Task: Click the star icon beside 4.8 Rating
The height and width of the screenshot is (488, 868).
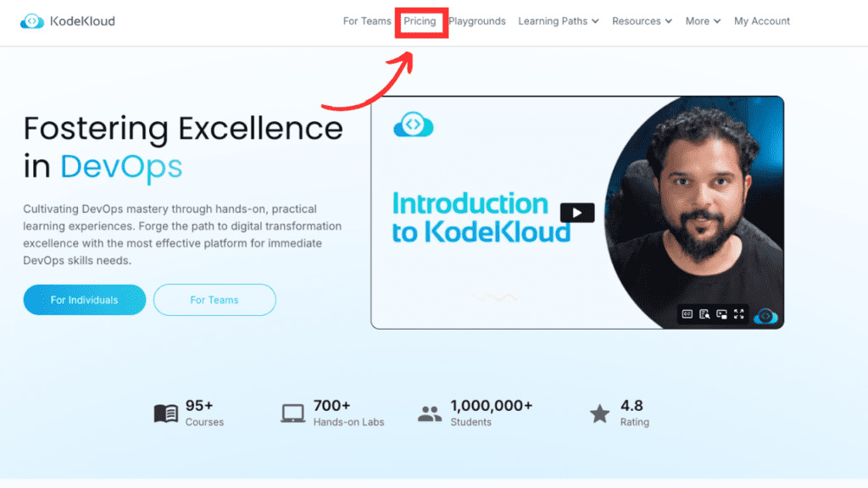Action: (x=600, y=413)
